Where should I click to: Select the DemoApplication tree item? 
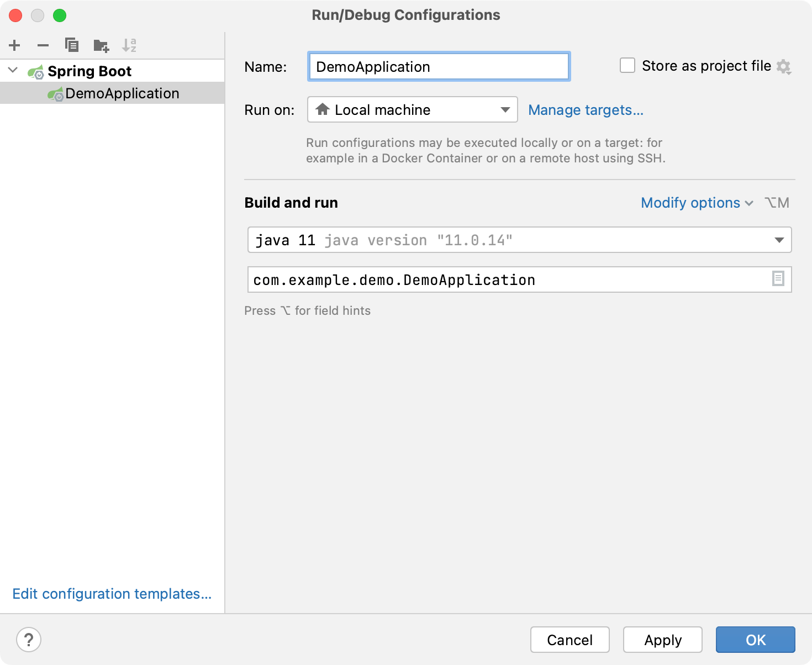(123, 93)
